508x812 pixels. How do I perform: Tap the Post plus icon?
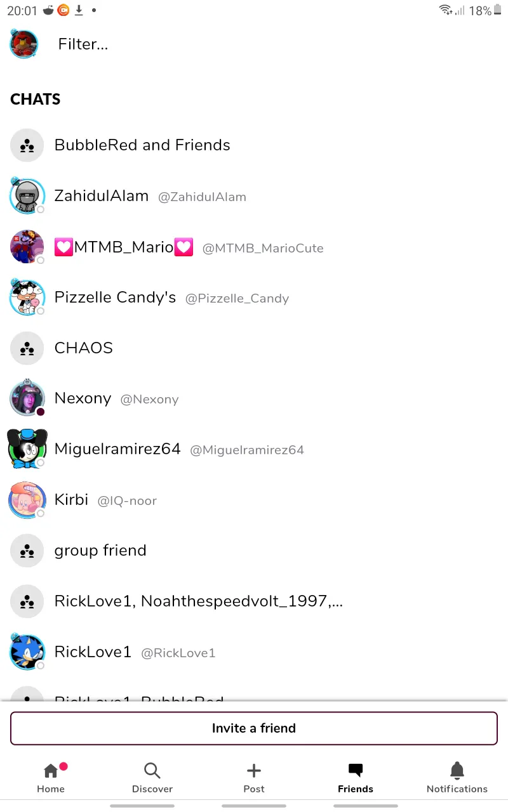(x=254, y=771)
